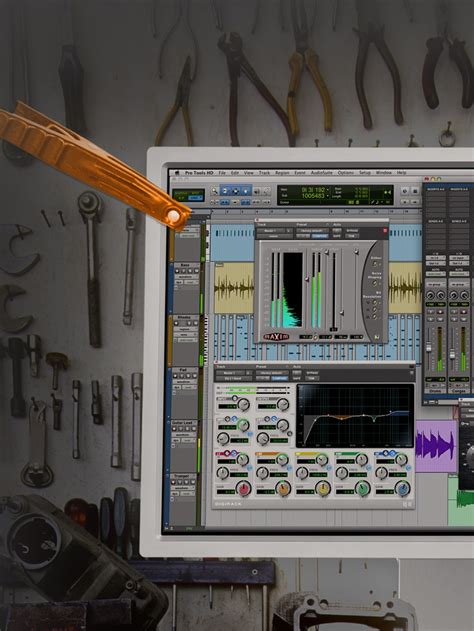Open the no group dropdown on Drums channel
The image size is (474, 631).
click(x=435, y=284)
